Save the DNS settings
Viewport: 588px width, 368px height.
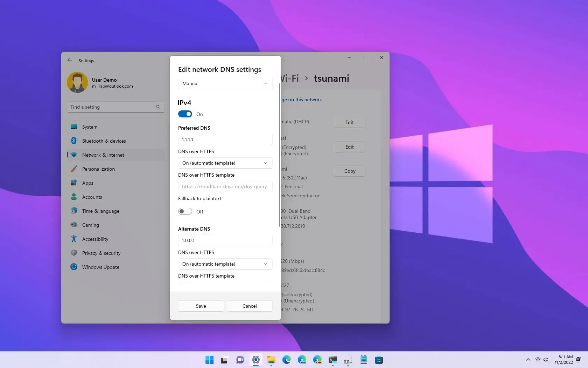[x=201, y=306]
